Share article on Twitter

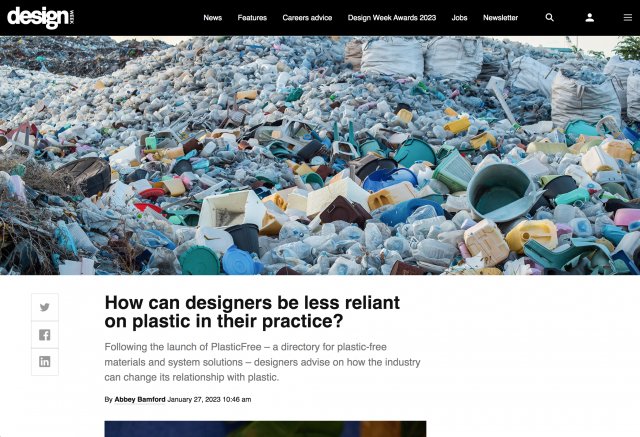[45, 307]
